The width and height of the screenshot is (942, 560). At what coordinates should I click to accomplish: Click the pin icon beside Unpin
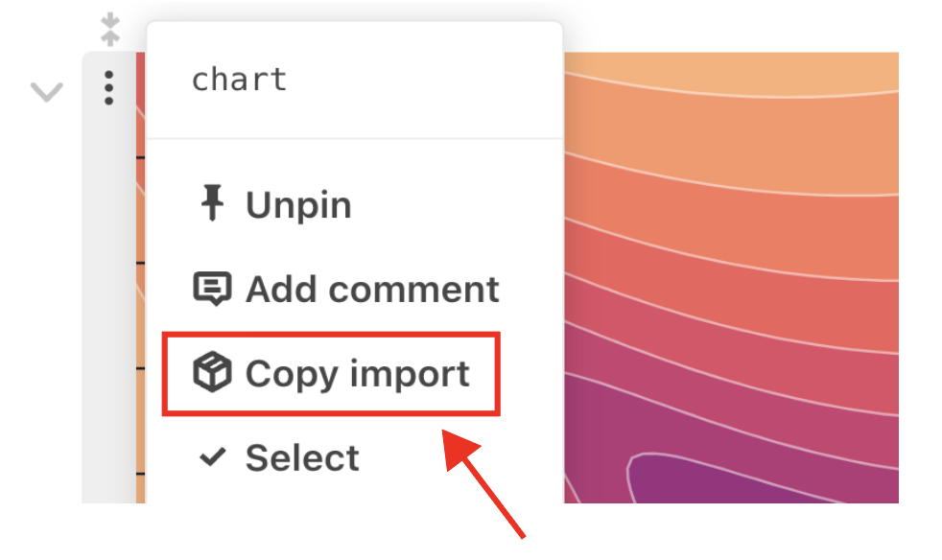pyautogui.click(x=213, y=203)
